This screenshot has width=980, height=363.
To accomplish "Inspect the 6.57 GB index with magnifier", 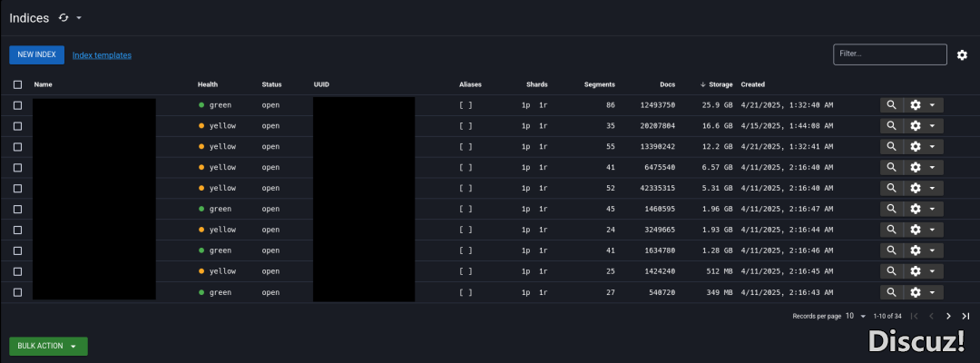I will pos(891,168).
